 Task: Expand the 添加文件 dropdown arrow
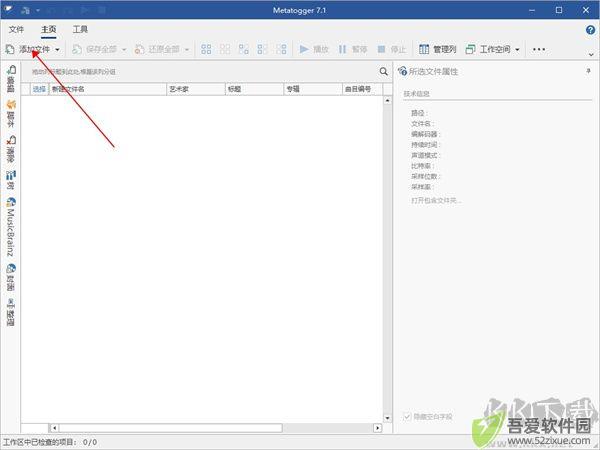(x=57, y=49)
